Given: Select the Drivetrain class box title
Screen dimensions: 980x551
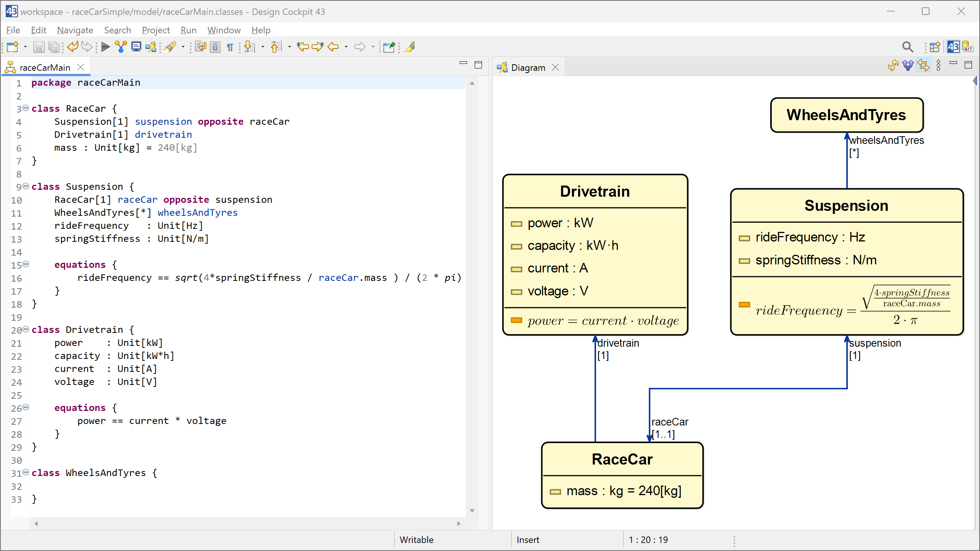Looking at the screenshot, I should 595,192.
